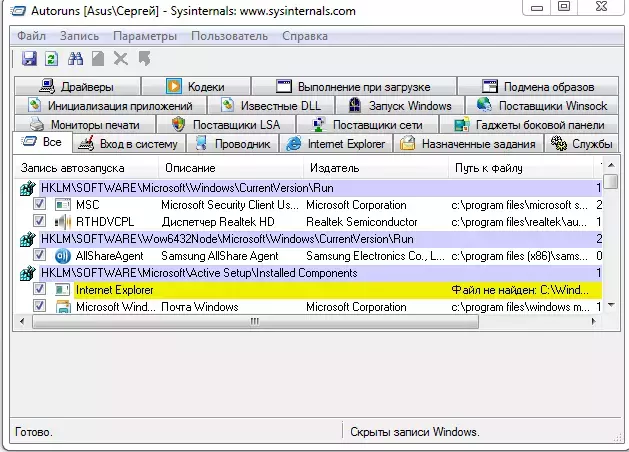Click the horizontal scrollbar thumb

coord(255,321)
